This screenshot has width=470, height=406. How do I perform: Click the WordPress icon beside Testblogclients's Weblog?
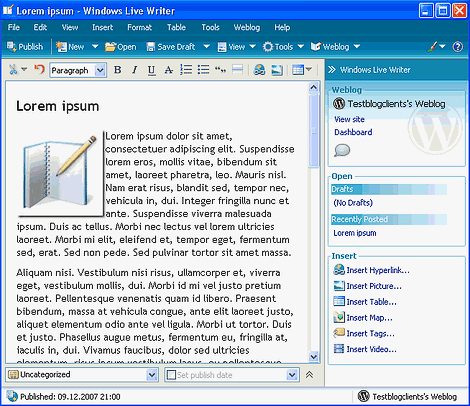339,104
